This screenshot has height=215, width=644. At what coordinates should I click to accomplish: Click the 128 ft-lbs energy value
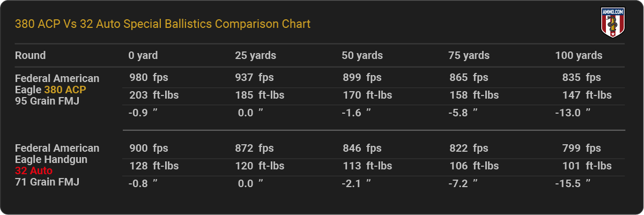pos(154,166)
